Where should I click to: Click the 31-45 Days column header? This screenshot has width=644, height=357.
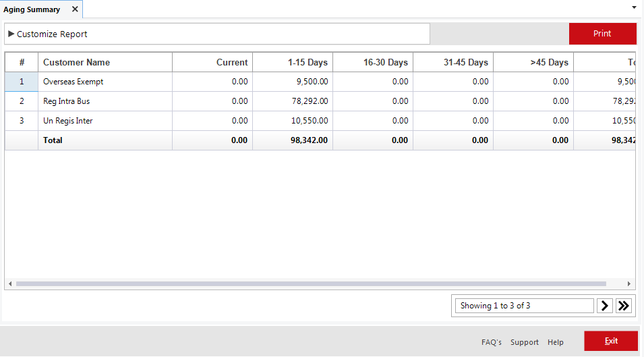click(x=453, y=63)
